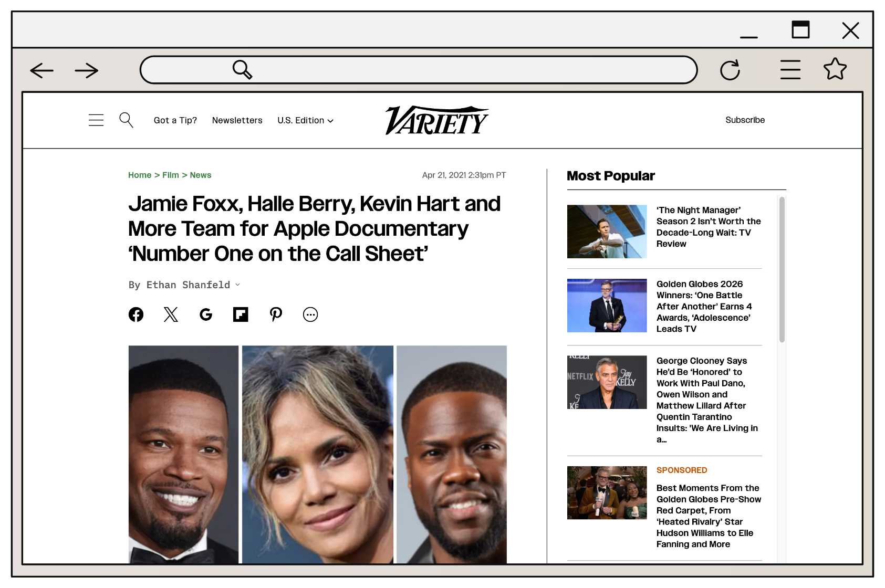The height and width of the screenshot is (588, 885).
Task: Bookmark the page with the star
Action: [x=835, y=69]
